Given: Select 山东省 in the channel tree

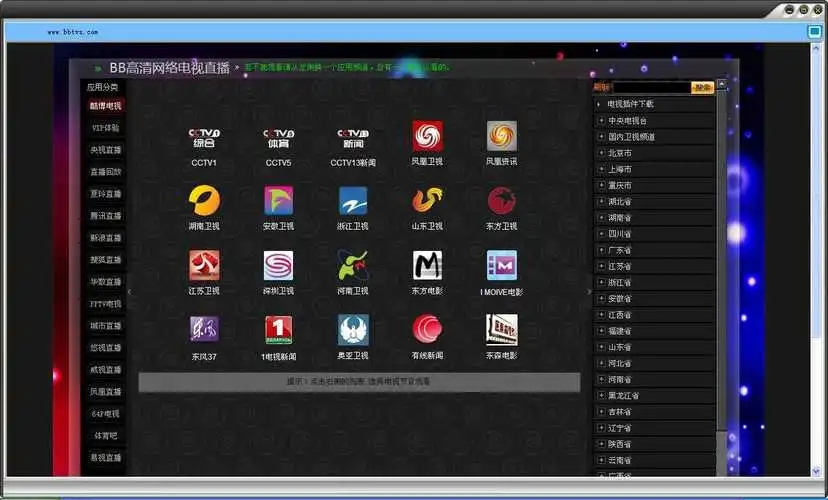Looking at the screenshot, I should [x=619, y=347].
